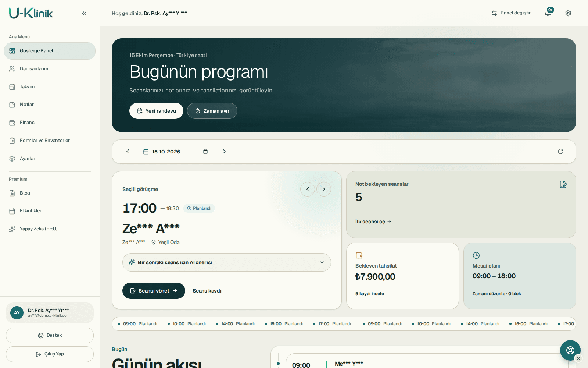The image size is (588, 368).
Task: Go to next day arrow
Action: (224, 152)
